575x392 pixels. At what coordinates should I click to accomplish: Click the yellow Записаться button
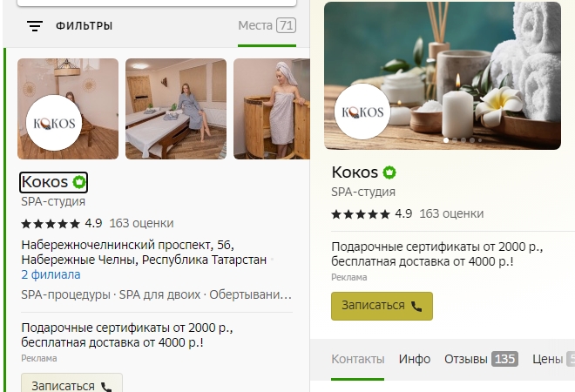[382, 306]
